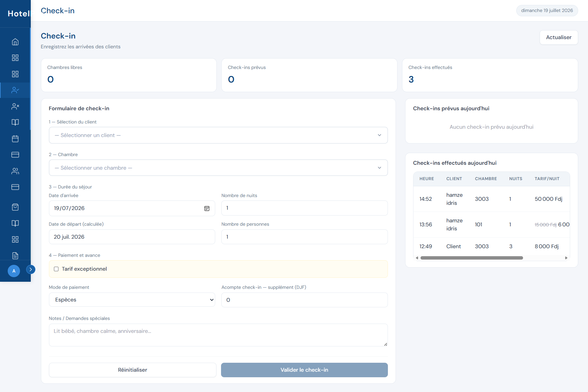Click the Client name in the 12:49 row
The width and height of the screenshot is (588, 392).
pyautogui.click(x=453, y=247)
